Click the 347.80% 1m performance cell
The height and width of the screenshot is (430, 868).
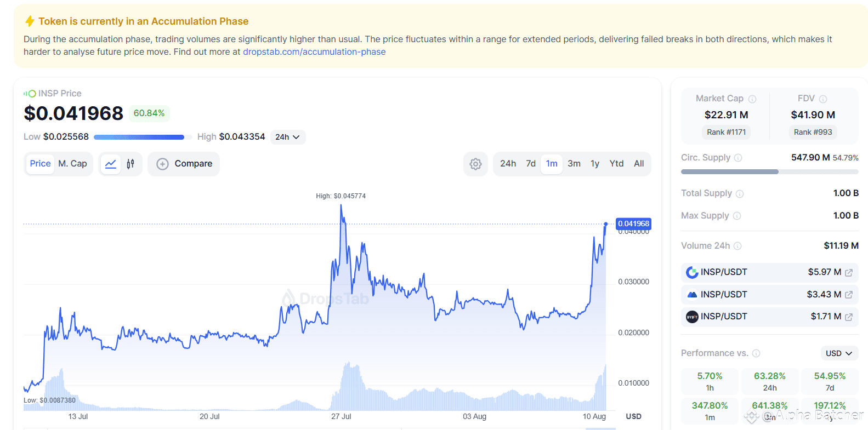(710, 411)
